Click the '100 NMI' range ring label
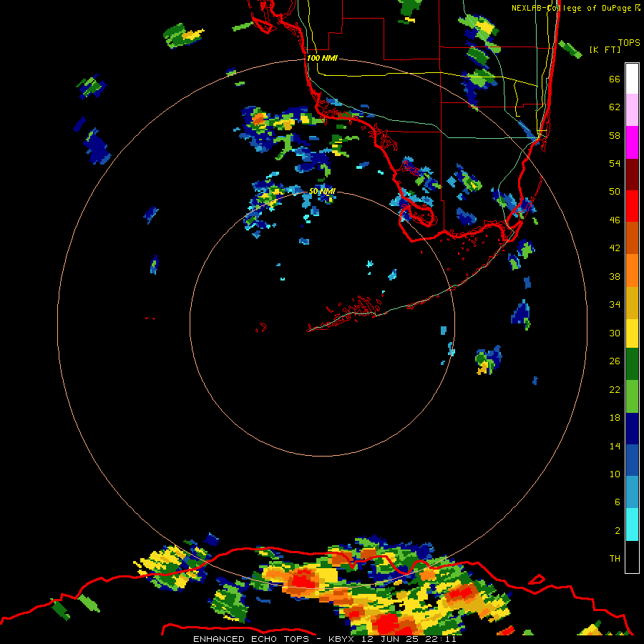Viewport: 644px width, 644px height. [322, 59]
